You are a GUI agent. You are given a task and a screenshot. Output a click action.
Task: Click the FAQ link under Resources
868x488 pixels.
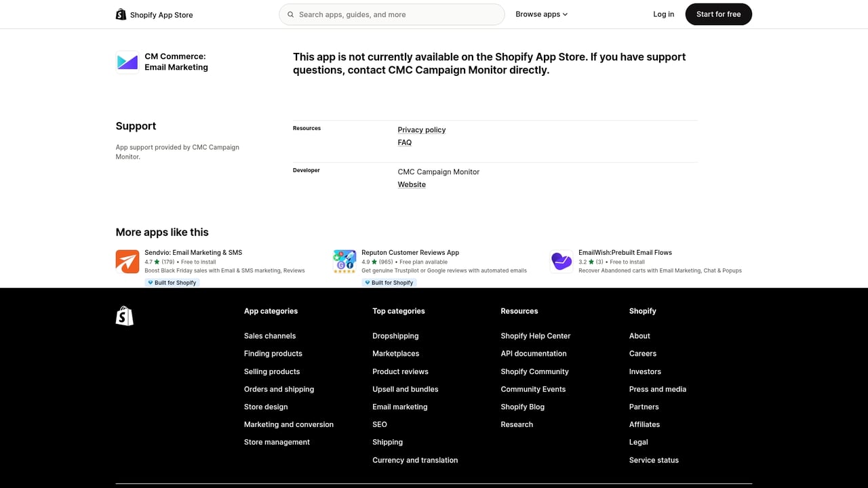click(x=404, y=142)
